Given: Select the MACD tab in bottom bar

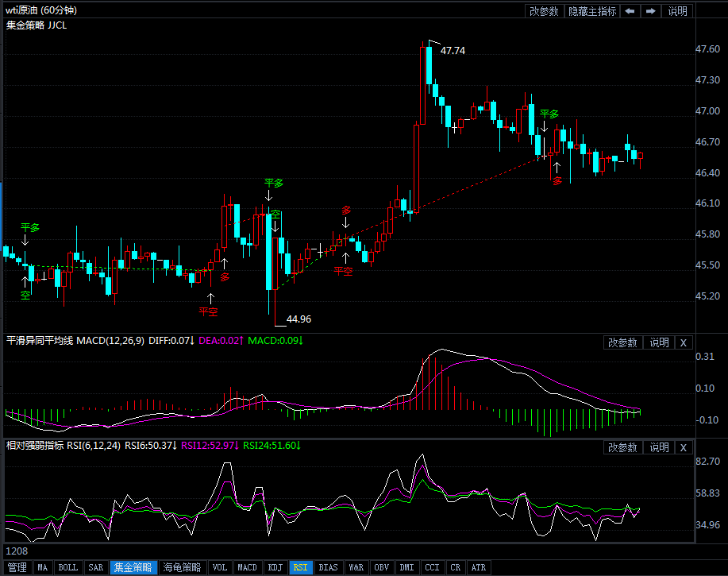Looking at the screenshot, I should point(247,568).
